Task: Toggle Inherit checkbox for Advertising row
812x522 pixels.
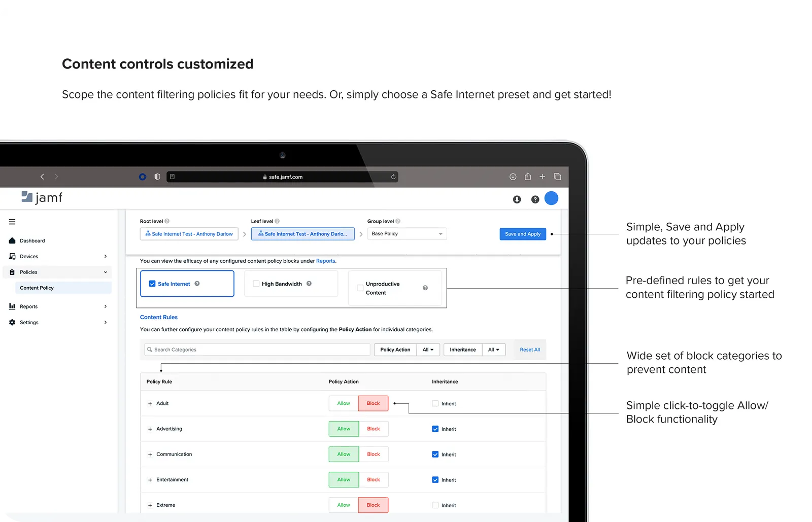Action: (435, 429)
